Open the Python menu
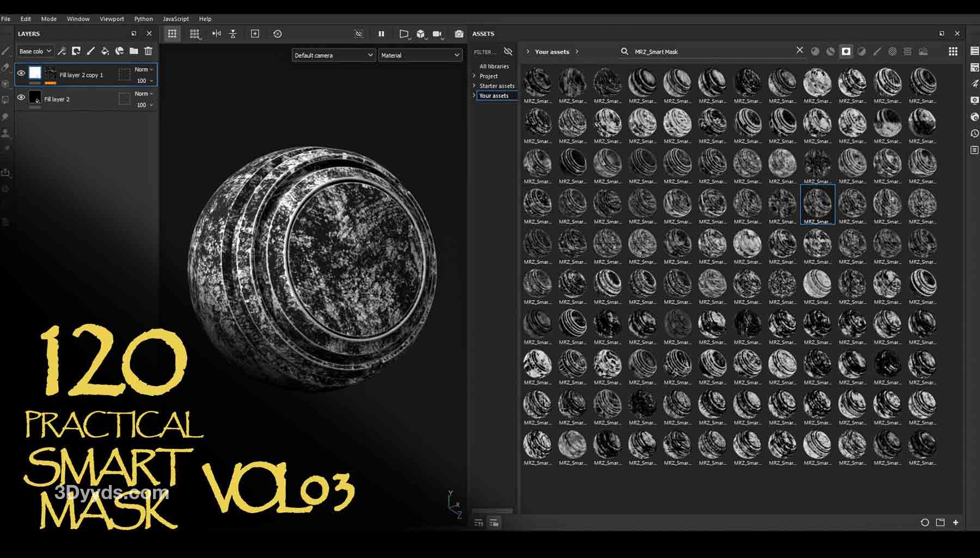Image resolution: width=980 pixels, height=558 pixels. [143, 19]
